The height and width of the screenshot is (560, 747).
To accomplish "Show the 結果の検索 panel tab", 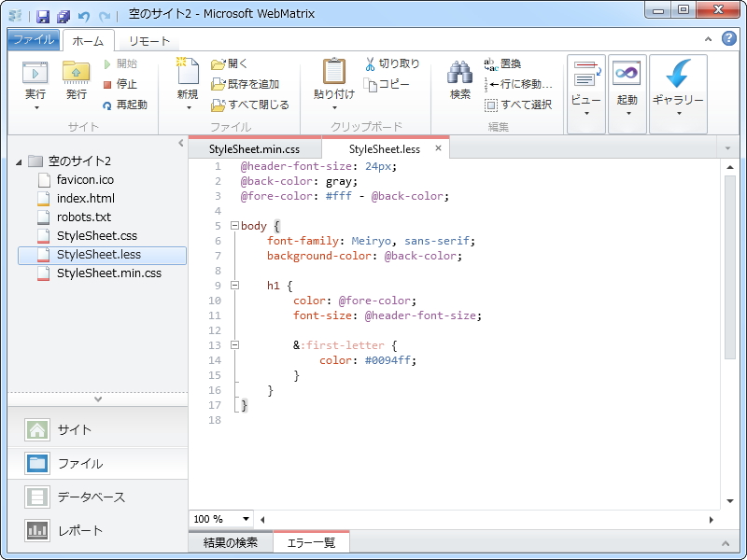I will tap(231, 542).
